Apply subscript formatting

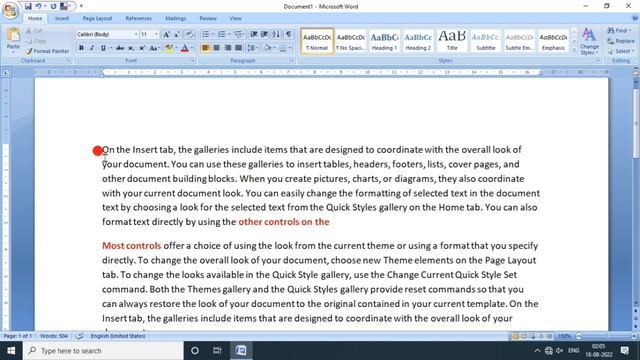point(131,48)
